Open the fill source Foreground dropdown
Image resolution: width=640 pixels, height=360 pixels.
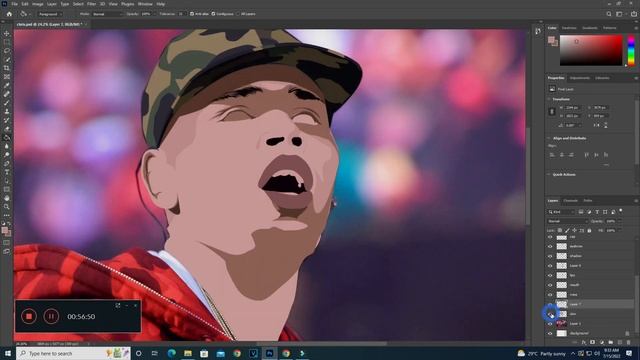(50, 14)
